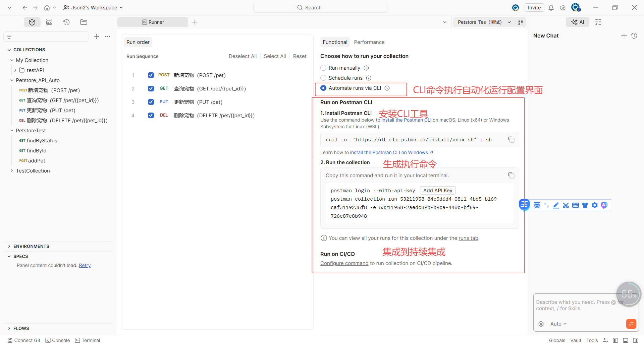
Task: Expand TestCollection
Action: click(12, 171)
